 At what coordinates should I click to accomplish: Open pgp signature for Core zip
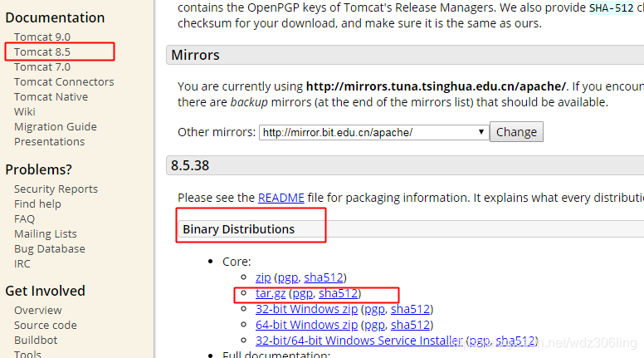[288, 278]
